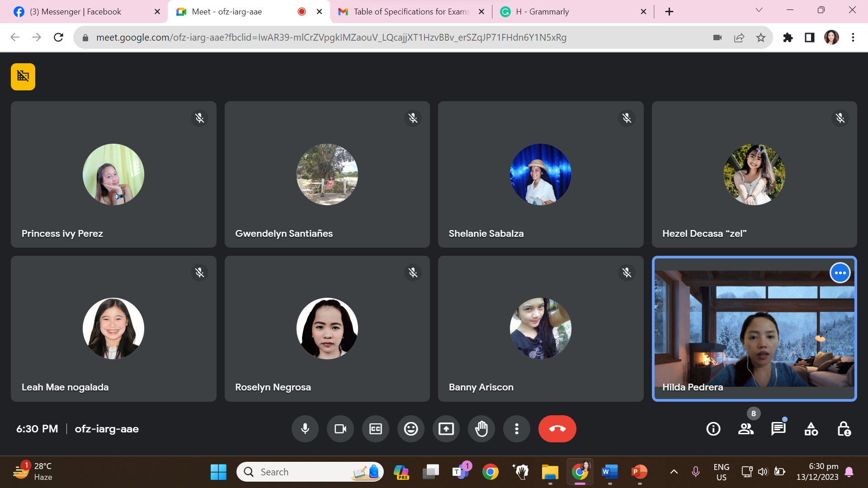Raise hand using the hand button
The image size is (868, 488).
481,429
